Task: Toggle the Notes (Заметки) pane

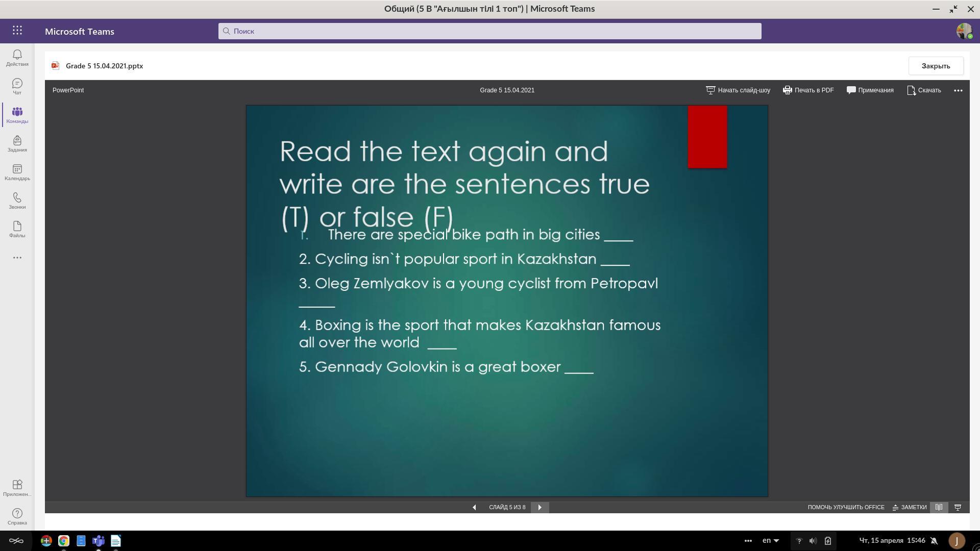Action: (x=909, y=507)
